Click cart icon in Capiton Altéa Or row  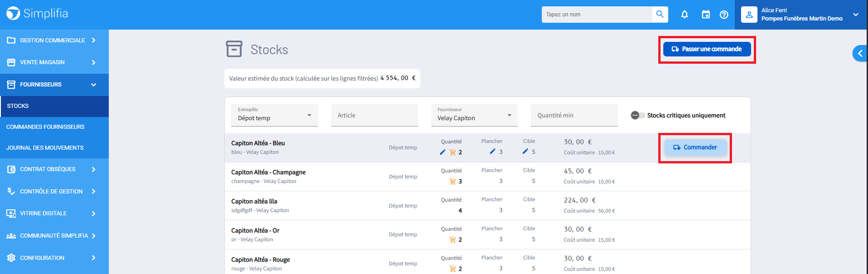(453, 239)
